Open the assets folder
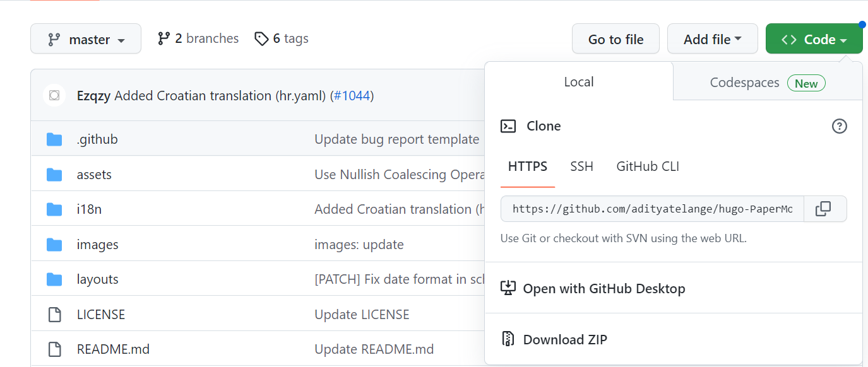The image size is (868, 367). [94, 175]
